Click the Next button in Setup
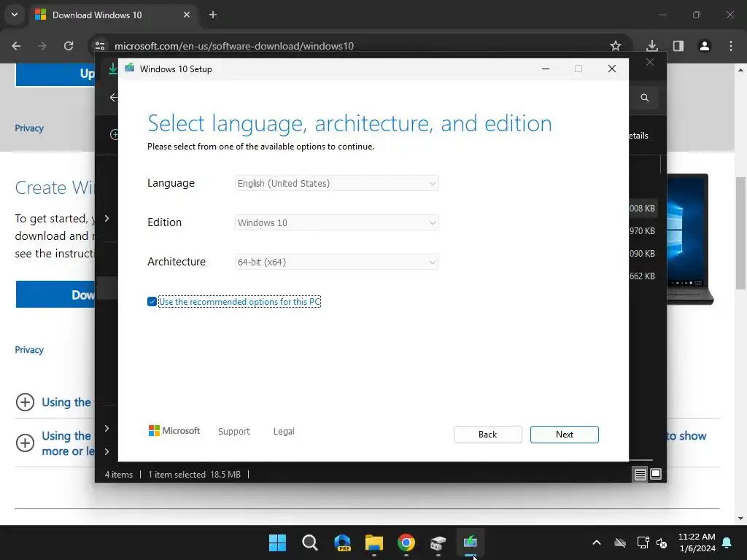This screenshot has width=747, height=560. (x=564, y=435)
